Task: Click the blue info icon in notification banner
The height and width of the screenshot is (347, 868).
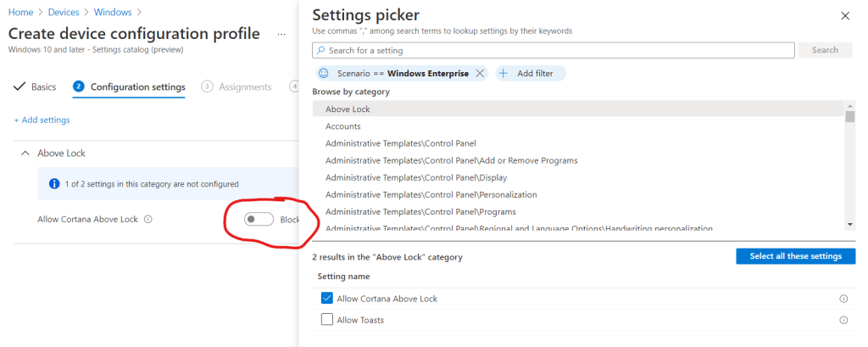Action: [x=54, y=183]
